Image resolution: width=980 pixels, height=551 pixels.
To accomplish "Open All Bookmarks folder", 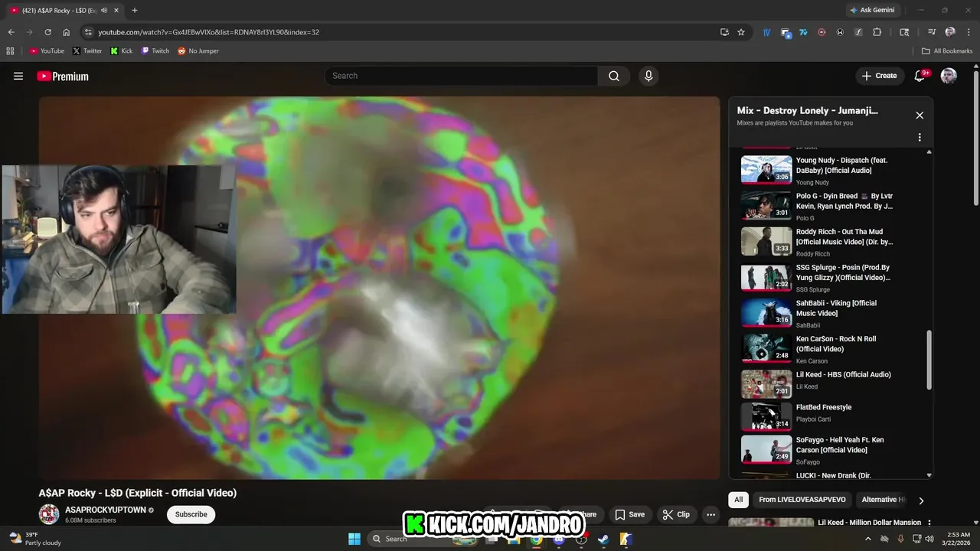I will coord(947,51).
